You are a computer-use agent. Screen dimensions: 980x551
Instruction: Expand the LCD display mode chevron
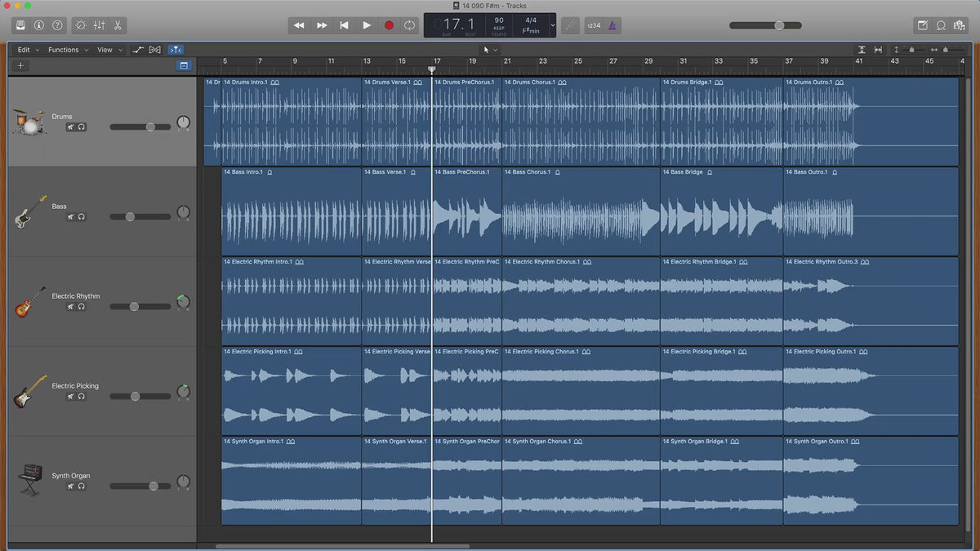point(553,25)
